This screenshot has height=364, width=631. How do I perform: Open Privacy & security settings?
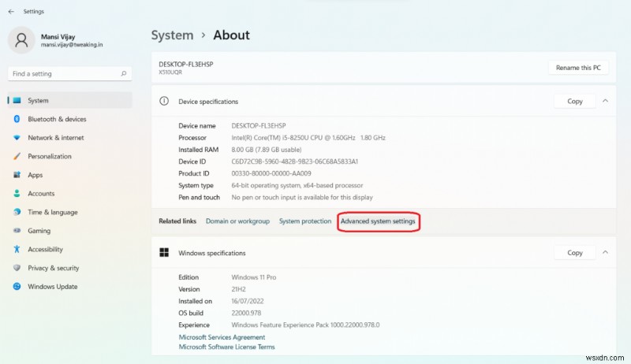click(x=70, y=268)
